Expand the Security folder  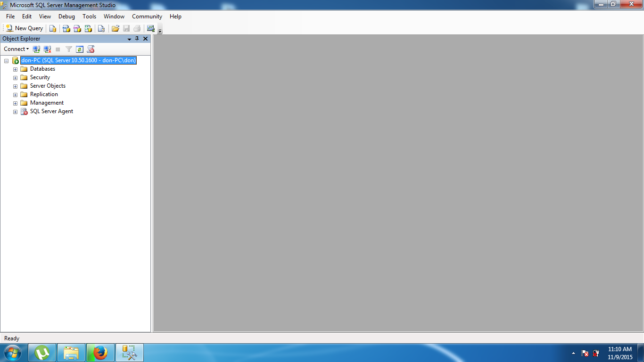[15, 78]
